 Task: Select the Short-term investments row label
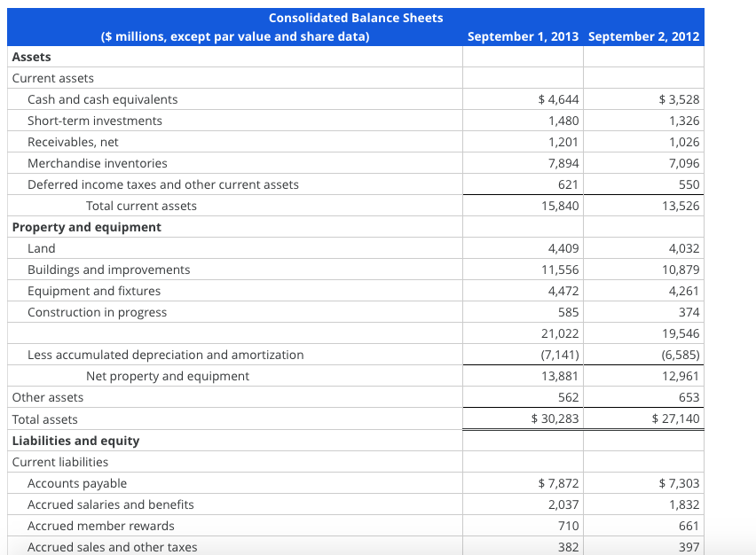(95, 121)
